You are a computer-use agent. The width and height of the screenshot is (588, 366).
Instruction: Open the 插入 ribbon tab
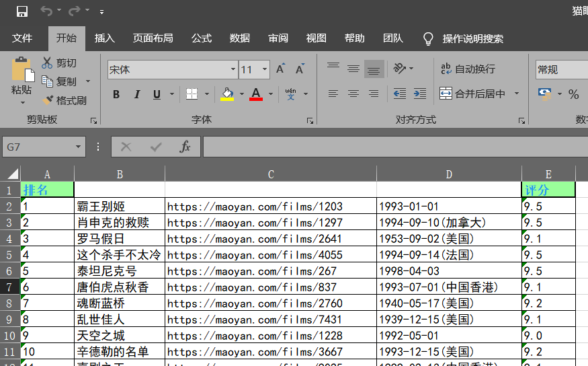(104, 38)
